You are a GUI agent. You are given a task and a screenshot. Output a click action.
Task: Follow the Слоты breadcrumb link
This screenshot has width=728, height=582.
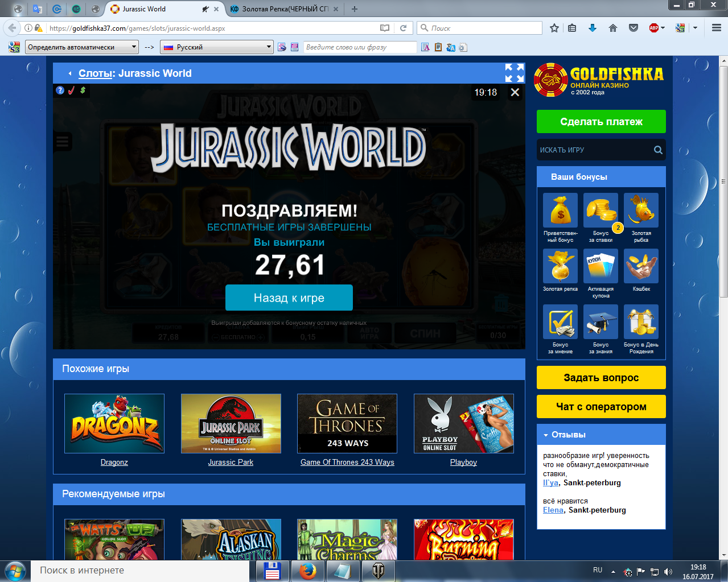coord(95,73)
